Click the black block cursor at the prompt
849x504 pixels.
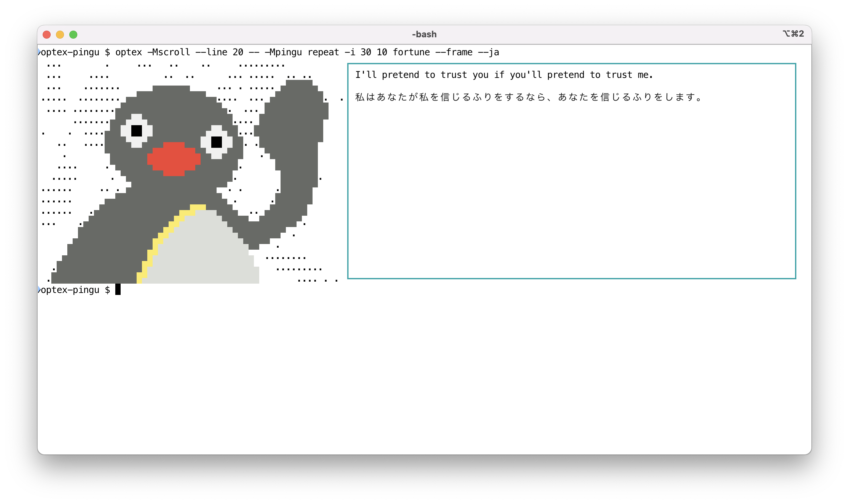tap(118, 290)
